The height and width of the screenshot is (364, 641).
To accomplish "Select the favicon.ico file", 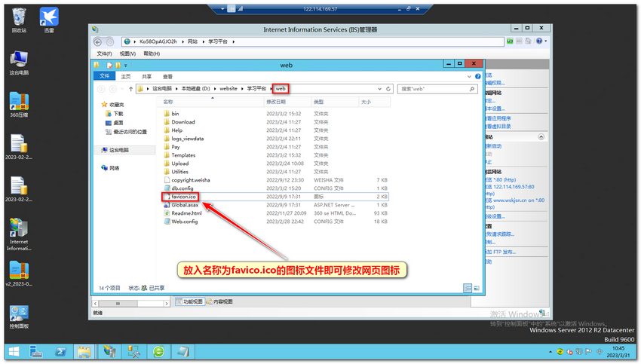I will coord(183,196).
